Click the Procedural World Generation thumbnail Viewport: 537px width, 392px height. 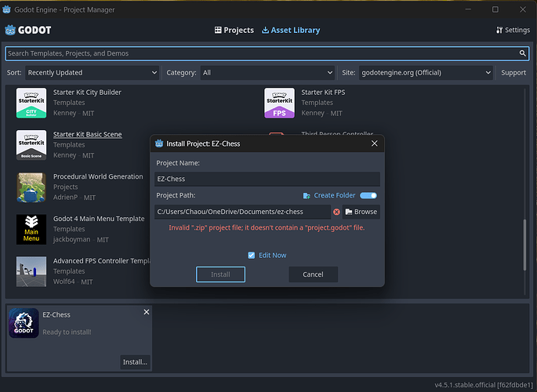point(31,187)
